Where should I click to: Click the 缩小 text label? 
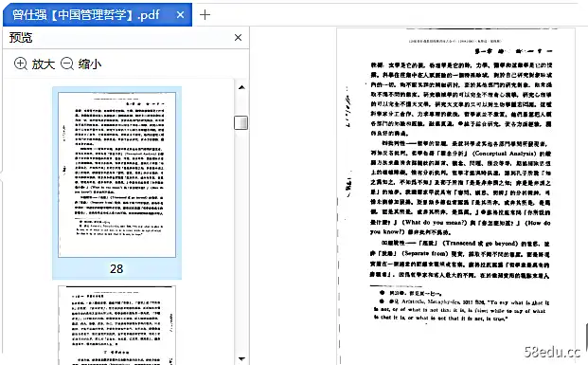click(90, 64)
